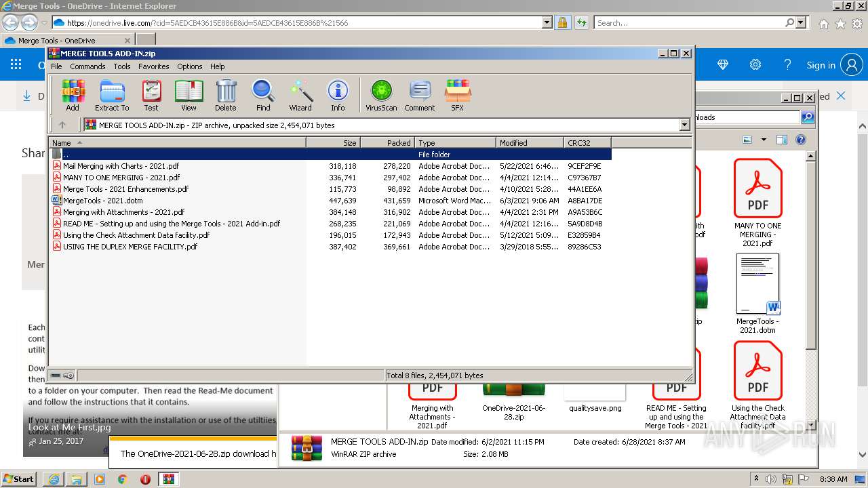Click the SFX toolbar icon
Image resolution: width=868 pixels, height=488 pixels.
coord(458,95)
